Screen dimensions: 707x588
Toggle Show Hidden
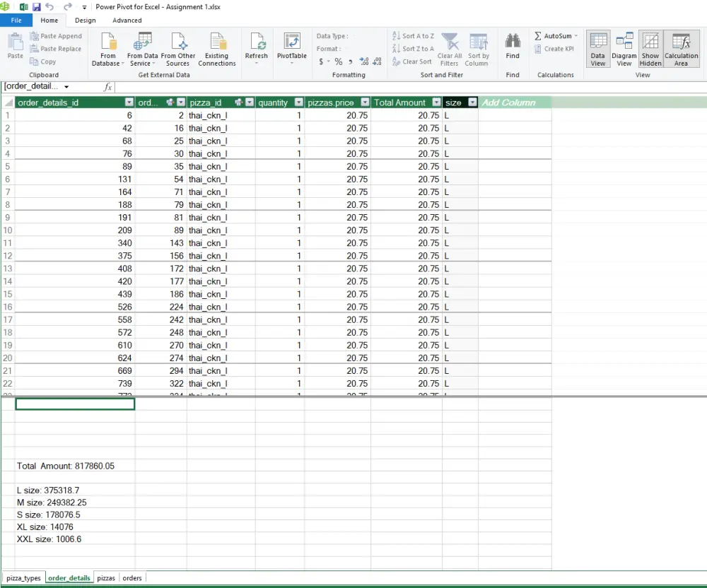pos(650,49)
